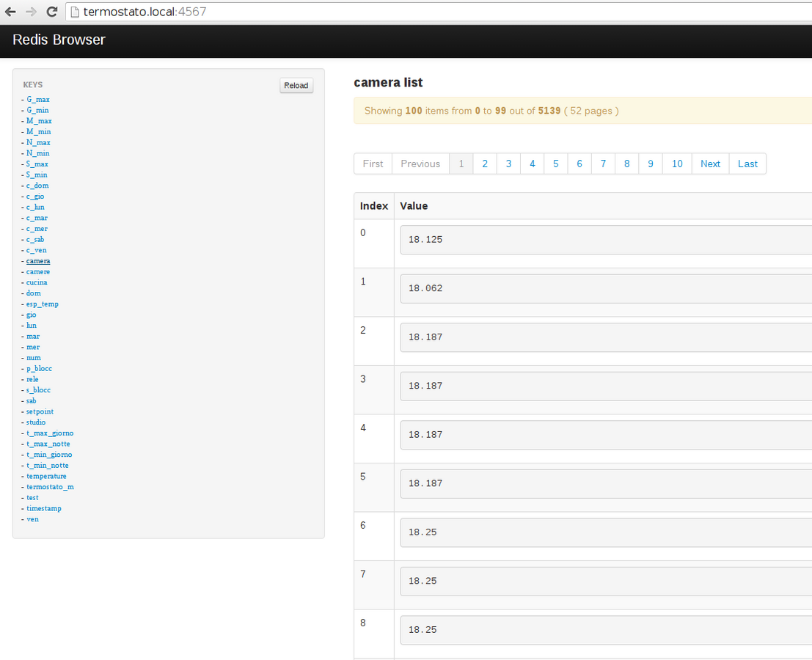Viewport: 812px width, 660px height.
Task: Click the value field at index 0
Action: point(605,240)
